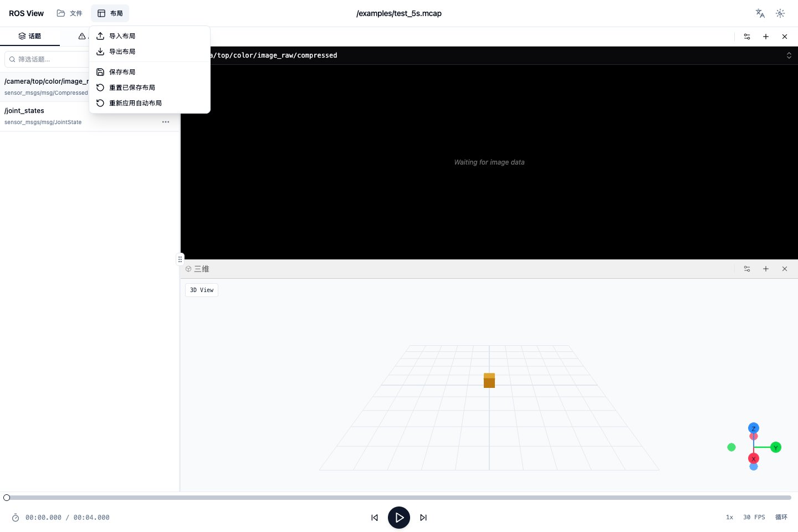Snap to negative Y green gizmo dot
The width and height of the screenshot is (798, 532).
[731, 447]
